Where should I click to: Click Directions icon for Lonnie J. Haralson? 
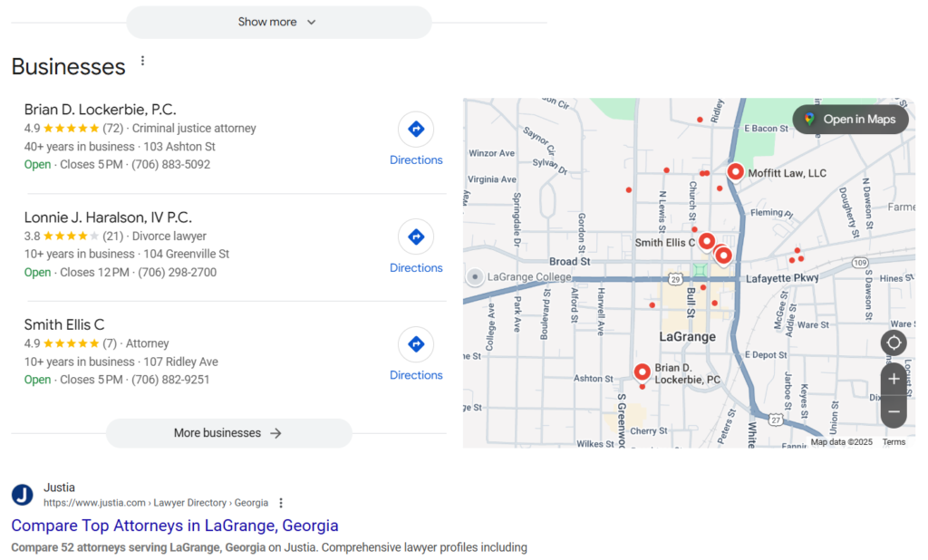416,237
